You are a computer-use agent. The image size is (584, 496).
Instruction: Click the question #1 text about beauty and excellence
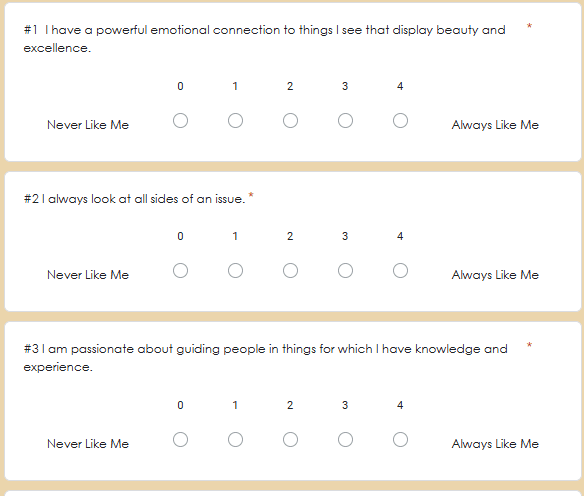(264, 39)
